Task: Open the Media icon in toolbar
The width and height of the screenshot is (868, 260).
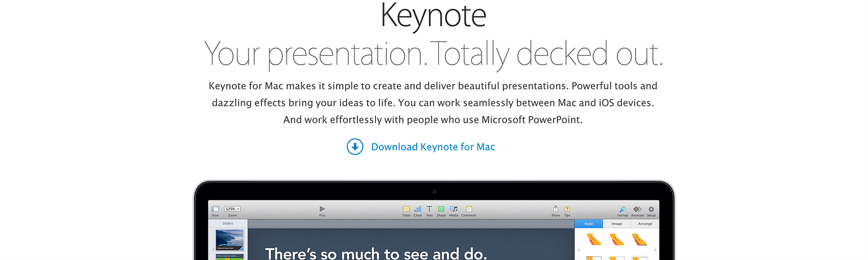Action: click(x=454, y=209)
